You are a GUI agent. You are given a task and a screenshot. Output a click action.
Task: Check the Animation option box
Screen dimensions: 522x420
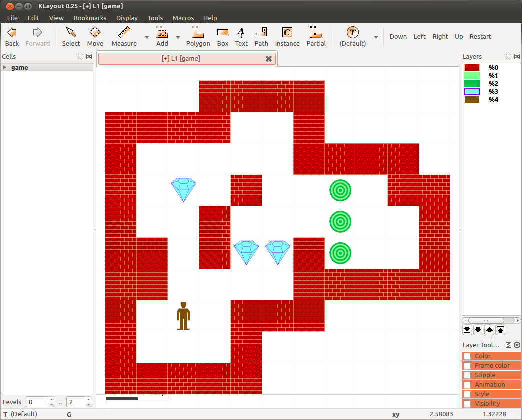[x=467, y=385]
